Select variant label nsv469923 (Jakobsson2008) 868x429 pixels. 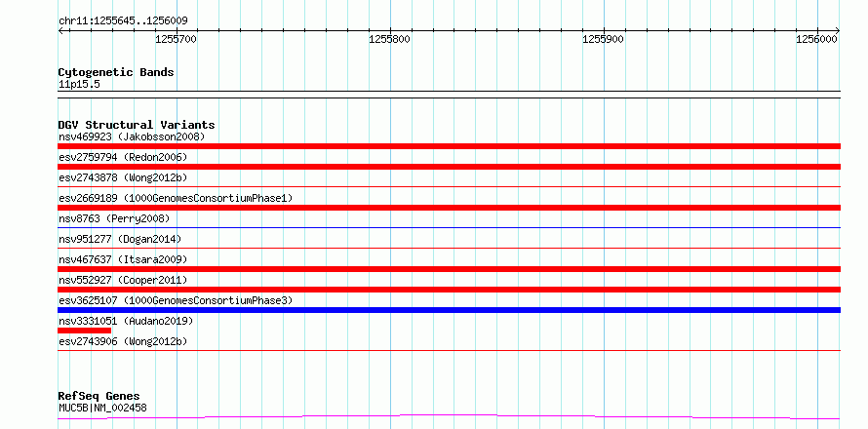point(132,136)
